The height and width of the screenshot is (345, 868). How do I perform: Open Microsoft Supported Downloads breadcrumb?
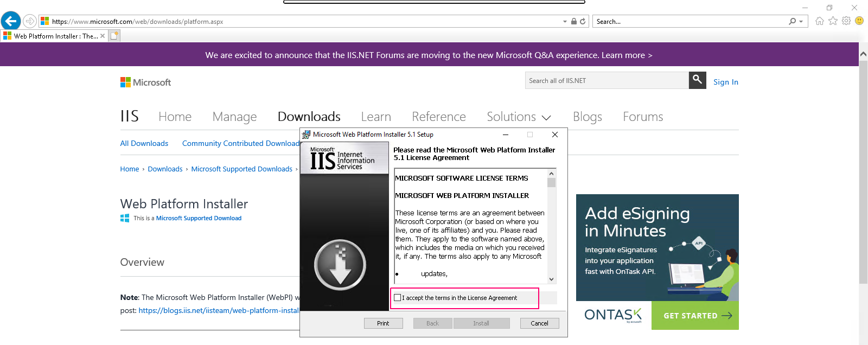coord(242,169)
